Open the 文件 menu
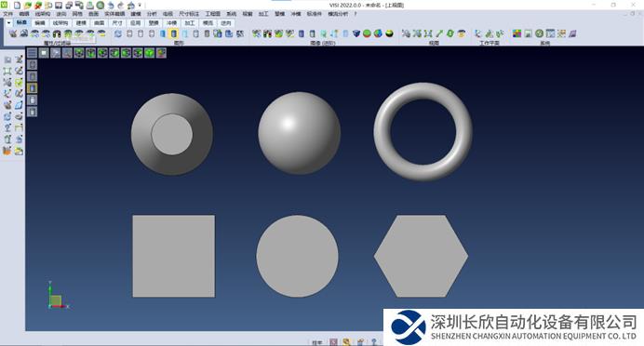Screen dimensions: 644x346 [7, 14]
